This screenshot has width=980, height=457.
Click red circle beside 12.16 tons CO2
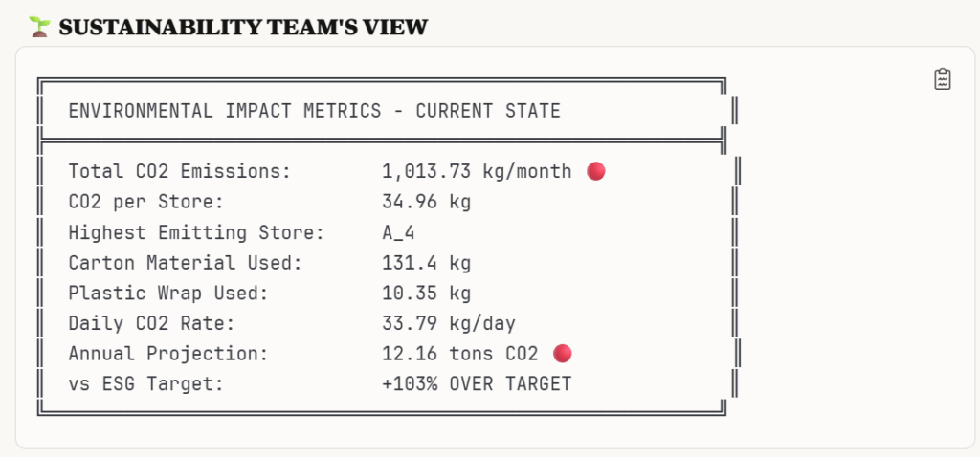pos(562,354)
